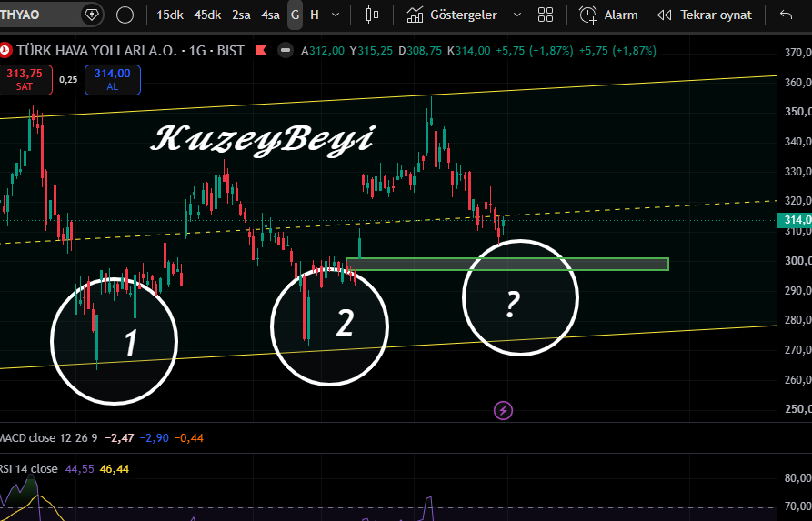
Task: Click the diamond icon beside THYAO
Action: tap(92, 15)
